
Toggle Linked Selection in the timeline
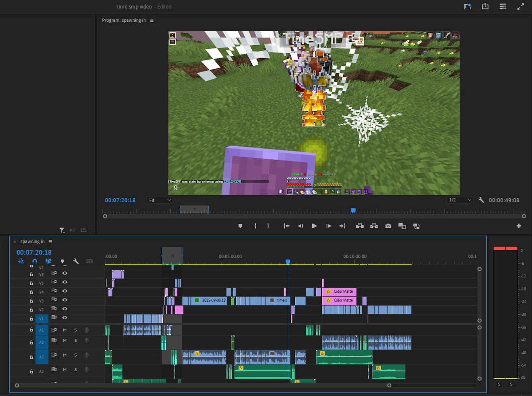(x=48, y=261)
